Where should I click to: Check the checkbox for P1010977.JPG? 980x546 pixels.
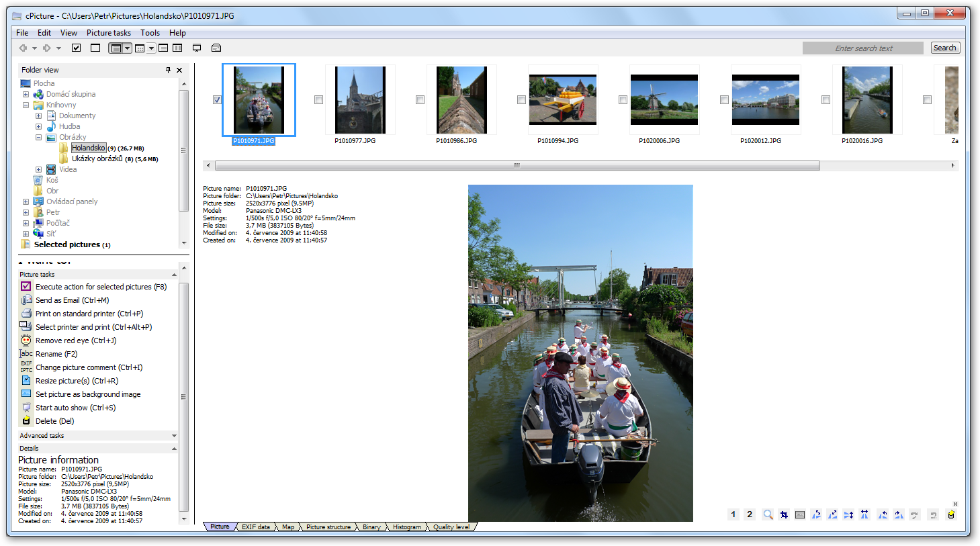click(x=318, y=99)
